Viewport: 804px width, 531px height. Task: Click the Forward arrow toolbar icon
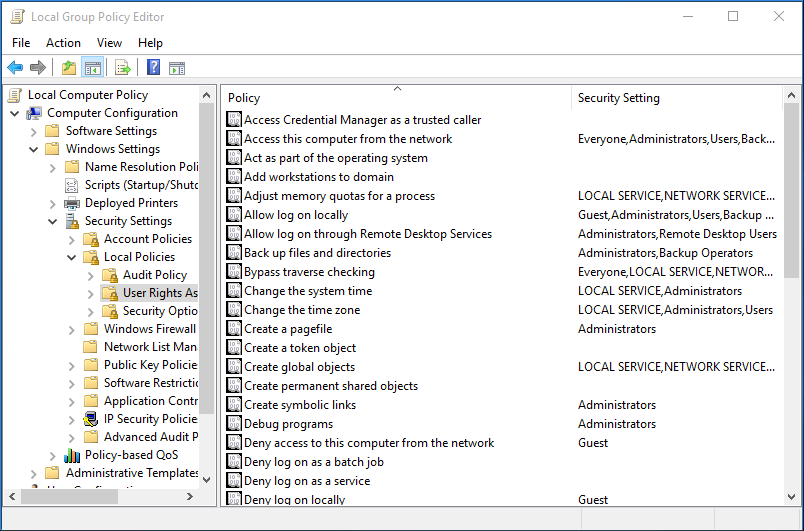(x=38, y=68)
